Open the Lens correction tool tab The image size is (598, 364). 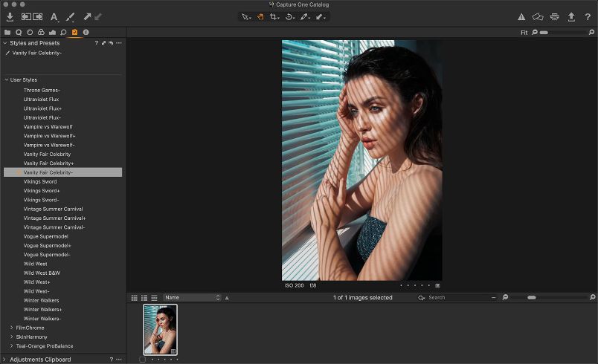[x=30, y=33]
